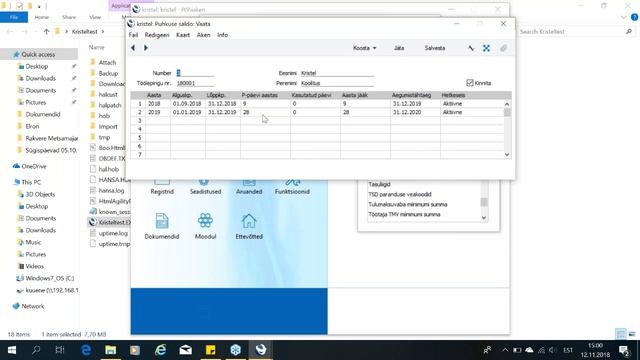Select uptime.log file
This screenshot has height=360, width=640.
(x=113, y=233)
